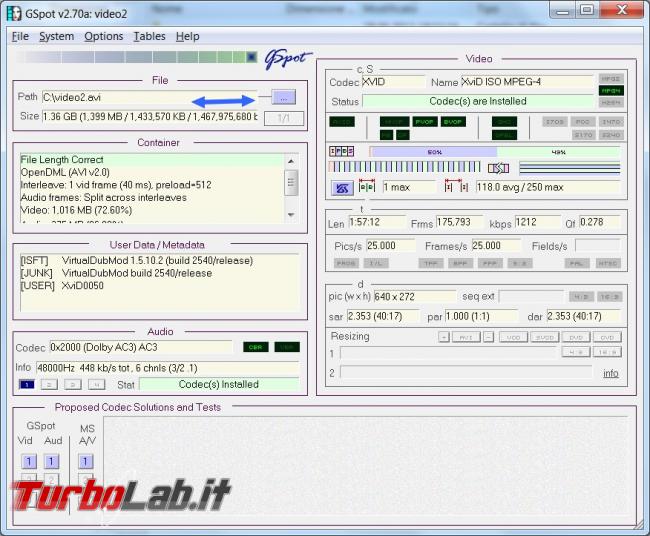Click the Container list scroll up arrow
This screenshot has width=650, height=536.
(x=291, y=161)
